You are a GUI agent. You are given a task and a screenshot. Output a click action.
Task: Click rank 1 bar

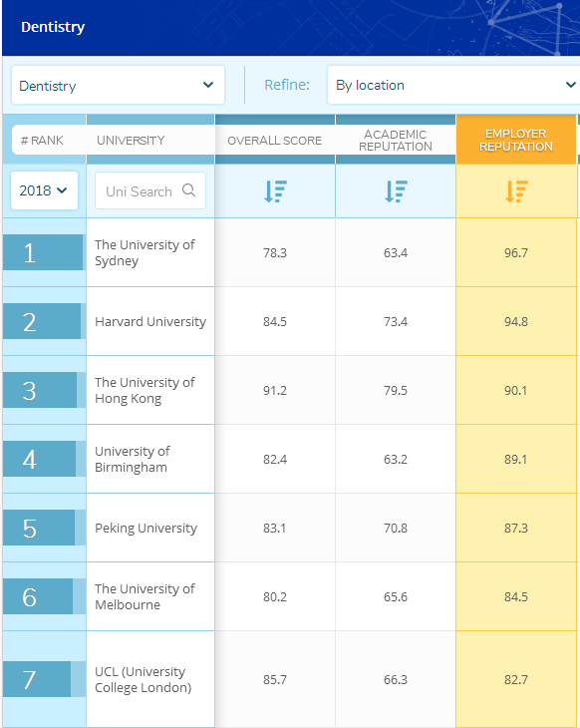pyautogui.click(x=43, y=252)
